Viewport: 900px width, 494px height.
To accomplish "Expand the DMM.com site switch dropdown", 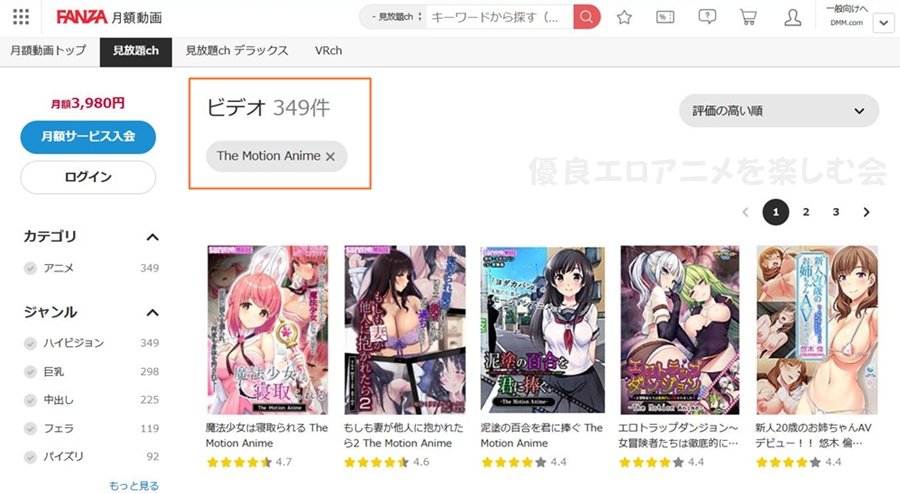I will pos(883,24).
